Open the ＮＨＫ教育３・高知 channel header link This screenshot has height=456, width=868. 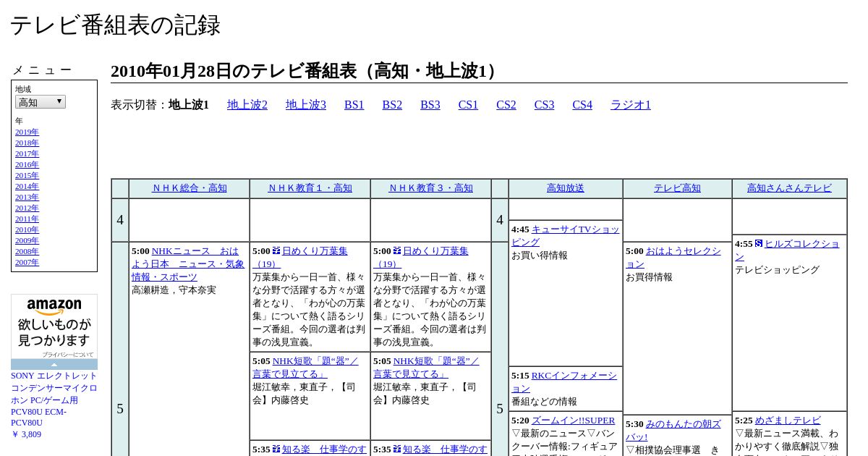tap(431, 188)
